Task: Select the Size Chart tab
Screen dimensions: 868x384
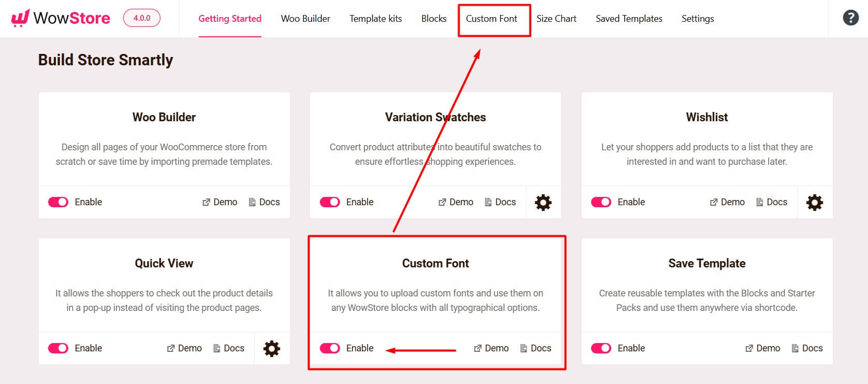Action: 556,19
